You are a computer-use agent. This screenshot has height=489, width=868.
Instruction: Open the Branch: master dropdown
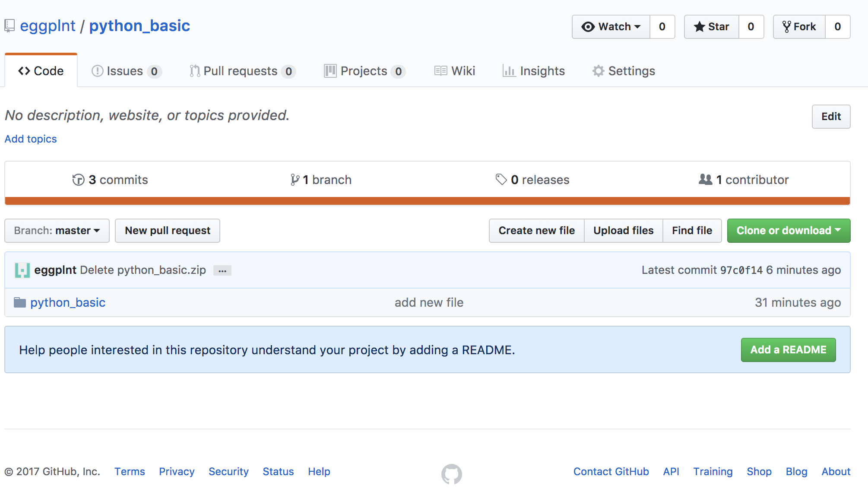57,231
